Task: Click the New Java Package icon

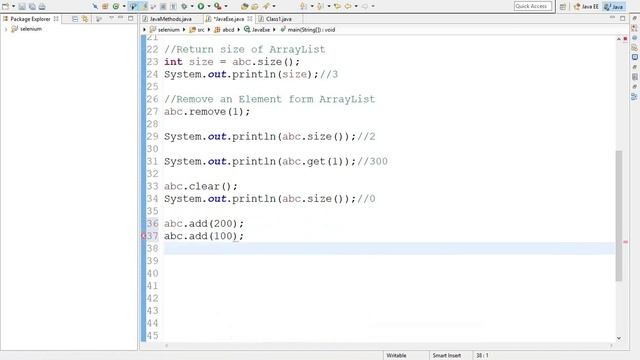Action: 104,6
